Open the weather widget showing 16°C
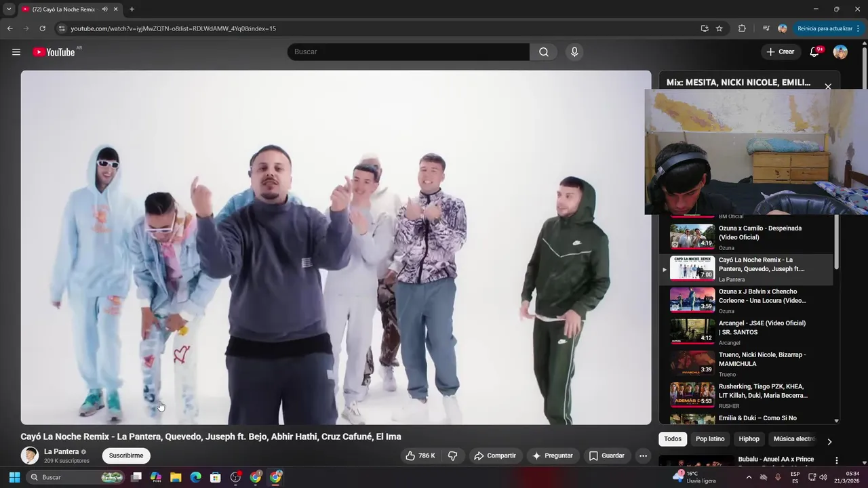Image resolution: width=868 pixels, height=488 pixels. coord(694,477)
